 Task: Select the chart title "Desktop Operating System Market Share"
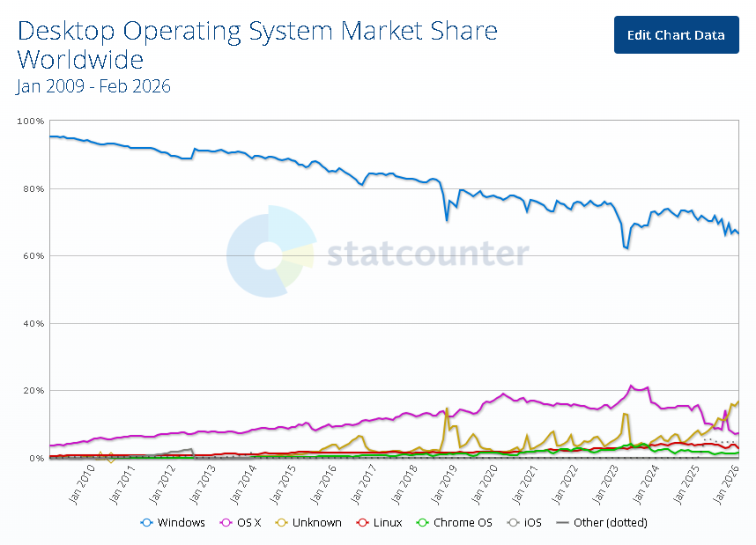(257, 32)
